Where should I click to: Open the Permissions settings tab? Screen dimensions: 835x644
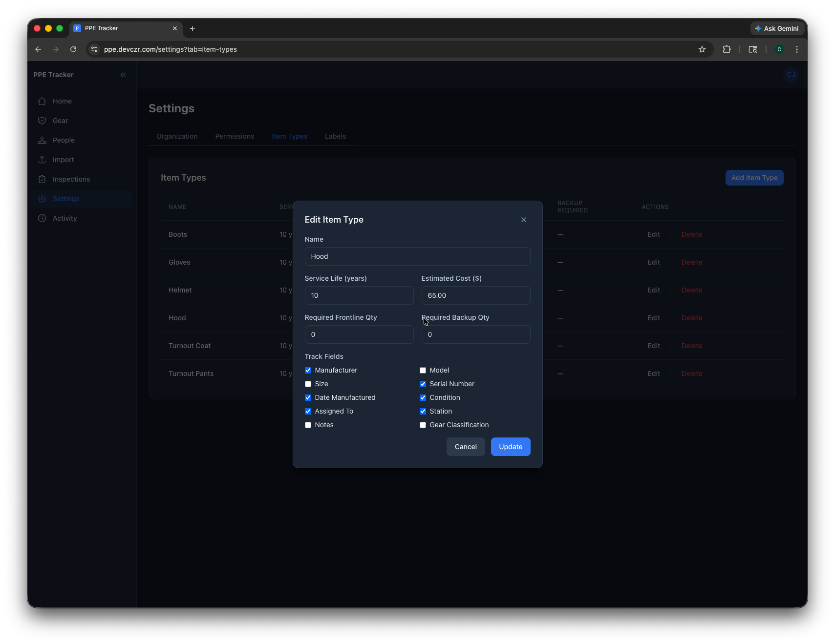tap(235, 136)
